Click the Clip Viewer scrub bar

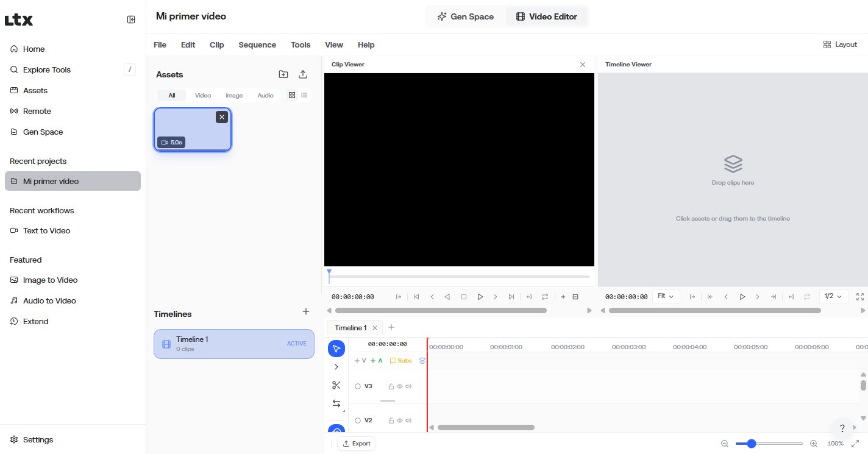point(459,277)
